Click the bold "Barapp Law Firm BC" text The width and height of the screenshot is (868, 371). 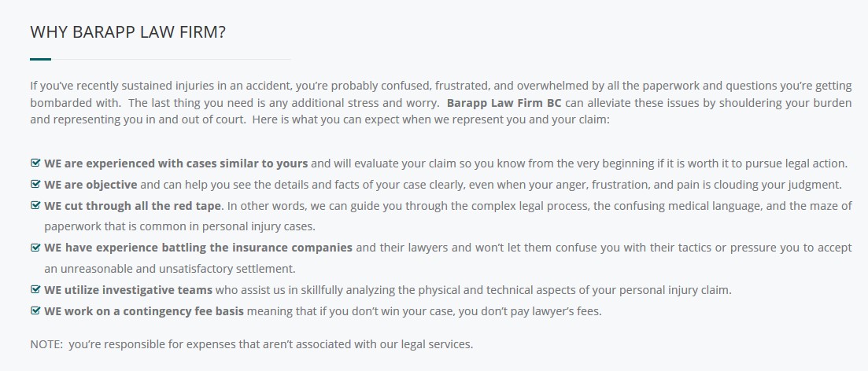click(504, 103)
